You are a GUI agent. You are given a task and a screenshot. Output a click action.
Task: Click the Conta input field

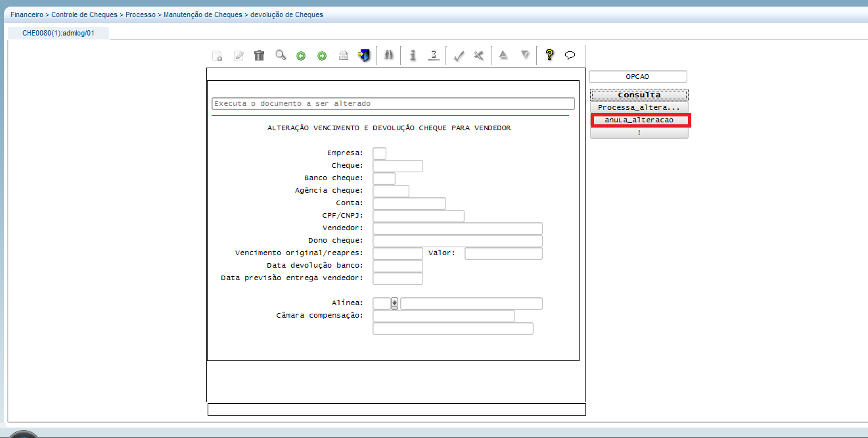[x=409, y=203]
